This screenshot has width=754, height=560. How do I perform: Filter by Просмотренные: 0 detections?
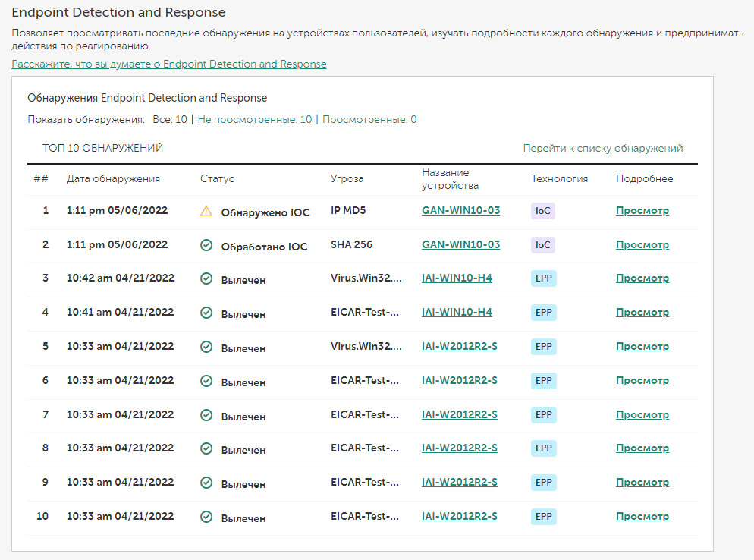[x=369, y=120]
